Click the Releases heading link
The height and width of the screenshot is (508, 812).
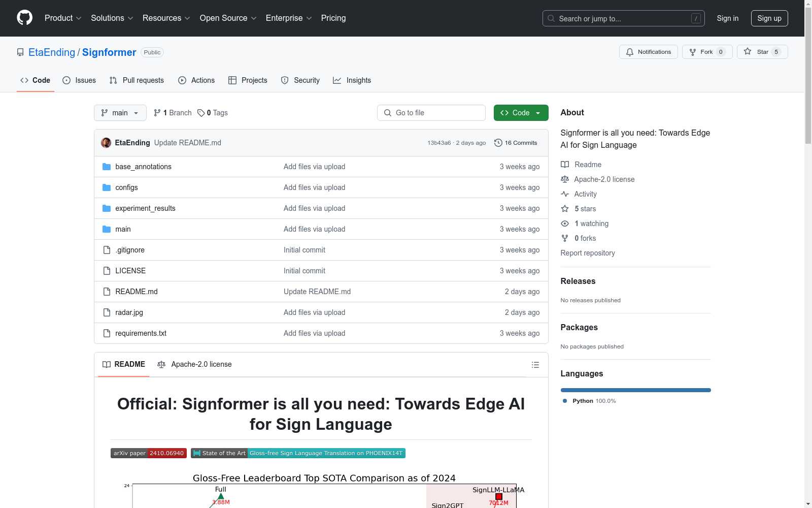(x=578, y=281)
